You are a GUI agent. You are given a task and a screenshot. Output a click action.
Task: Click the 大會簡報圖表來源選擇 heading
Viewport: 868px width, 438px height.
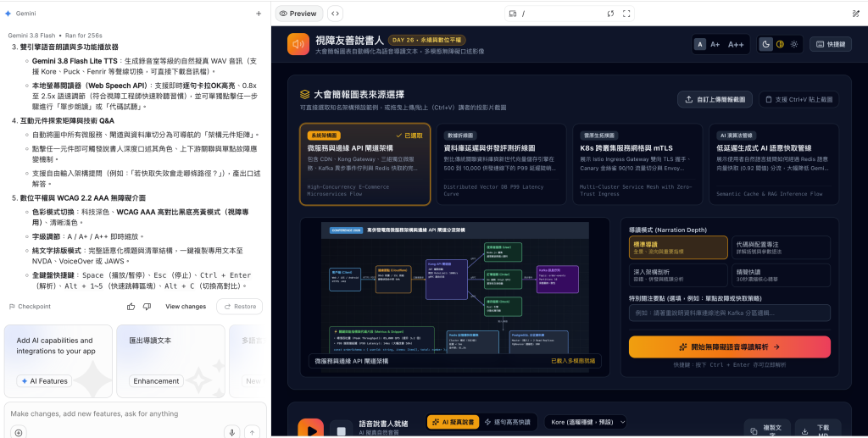359,95
